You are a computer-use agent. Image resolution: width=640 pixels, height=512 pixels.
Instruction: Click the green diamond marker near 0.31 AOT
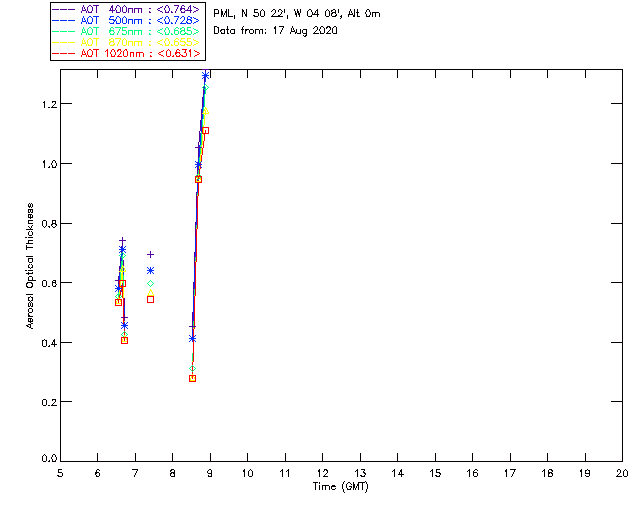point(192,369)
